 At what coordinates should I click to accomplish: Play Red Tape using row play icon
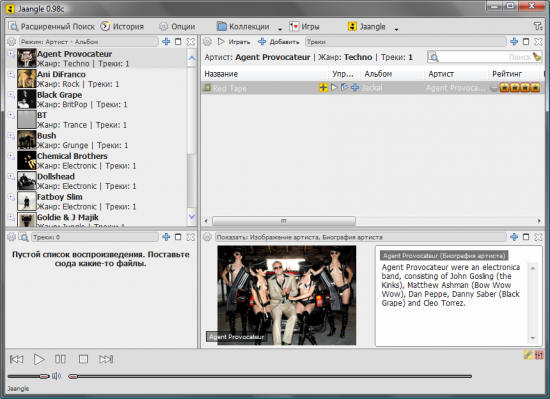[334, 88]
